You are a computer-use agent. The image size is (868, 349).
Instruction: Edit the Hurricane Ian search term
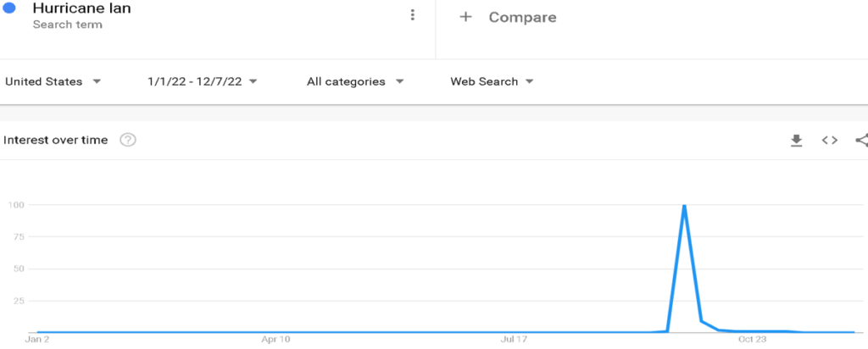tap(81, 9)
